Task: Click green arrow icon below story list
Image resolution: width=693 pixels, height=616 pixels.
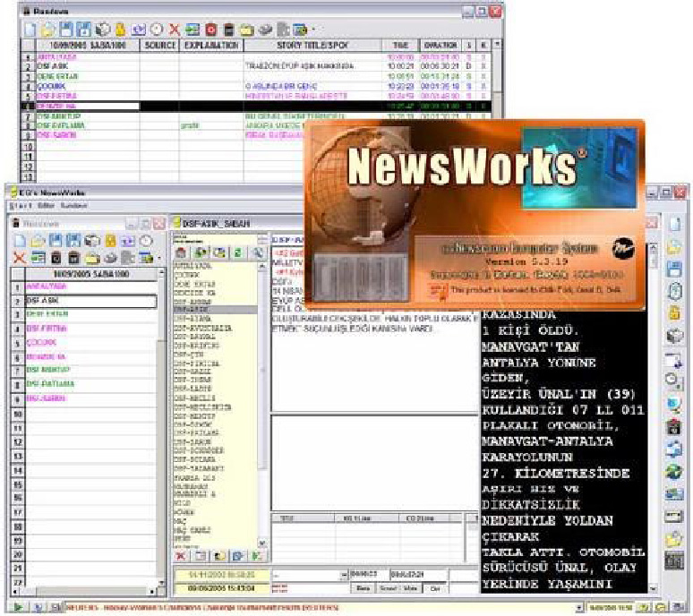Action: tap(257, 556)
